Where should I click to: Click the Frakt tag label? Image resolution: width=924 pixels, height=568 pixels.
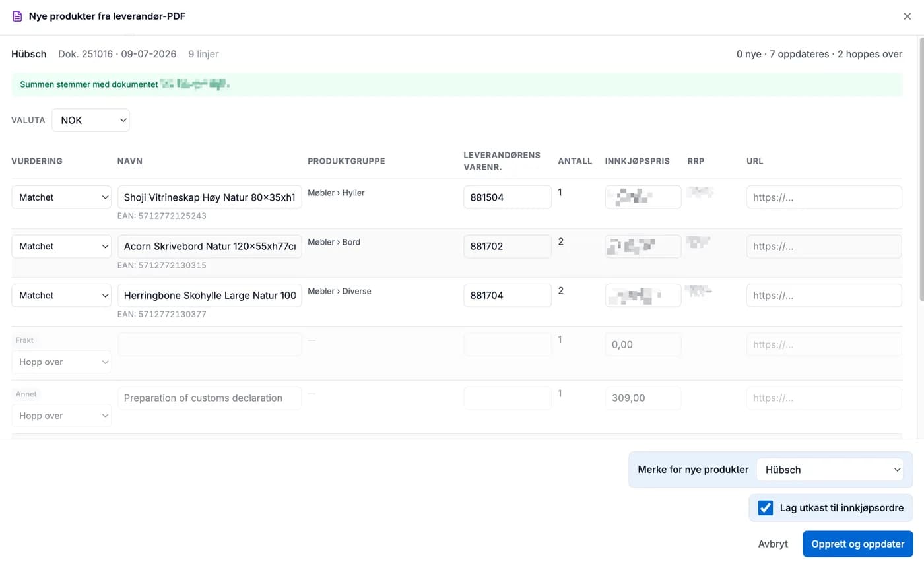tap(24, 340)
